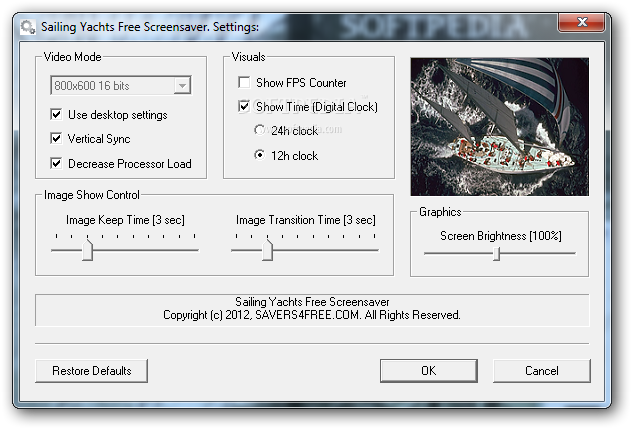
Task: Click the Image Transition Time slider handle
Action: (267, 250)
